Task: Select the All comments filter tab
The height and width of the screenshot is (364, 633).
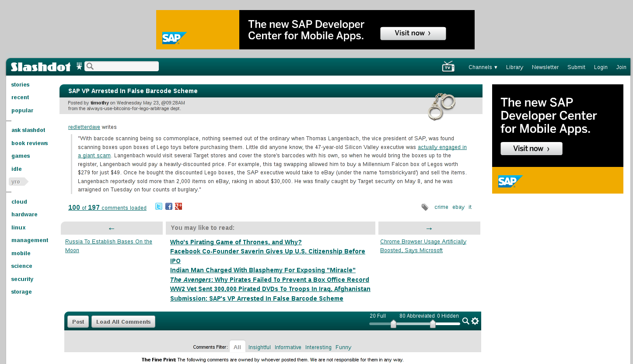Action: point(237,347)
